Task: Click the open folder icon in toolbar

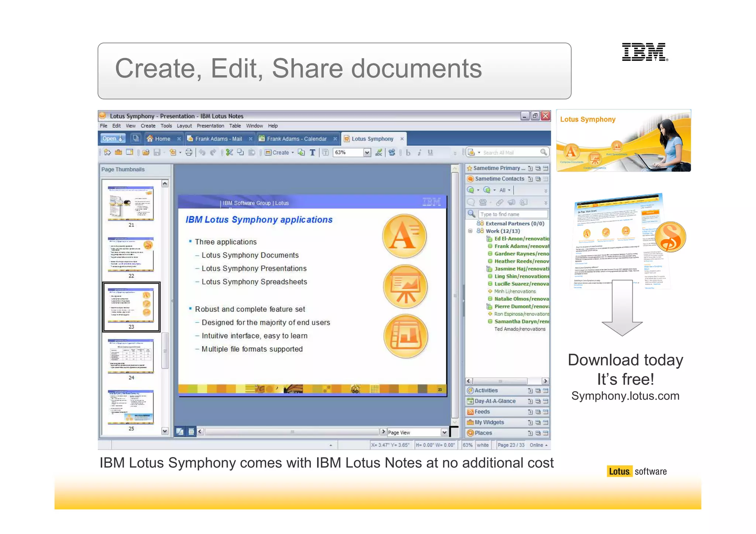Action: click(146, 152)
